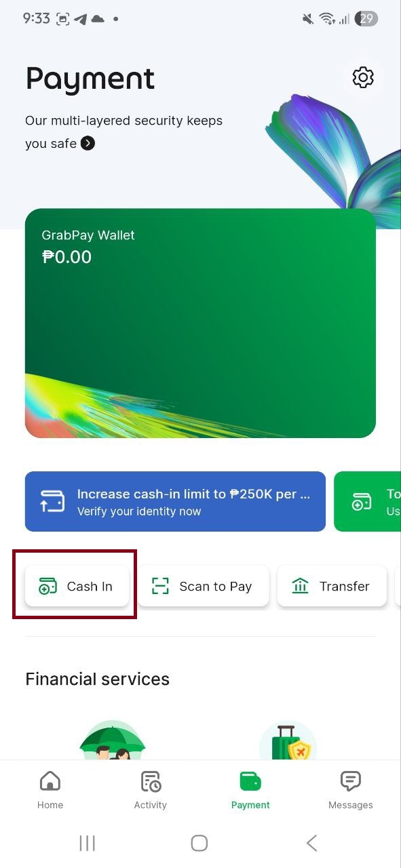
Task: Select the Transfer button
Action: tap(332, 586)
